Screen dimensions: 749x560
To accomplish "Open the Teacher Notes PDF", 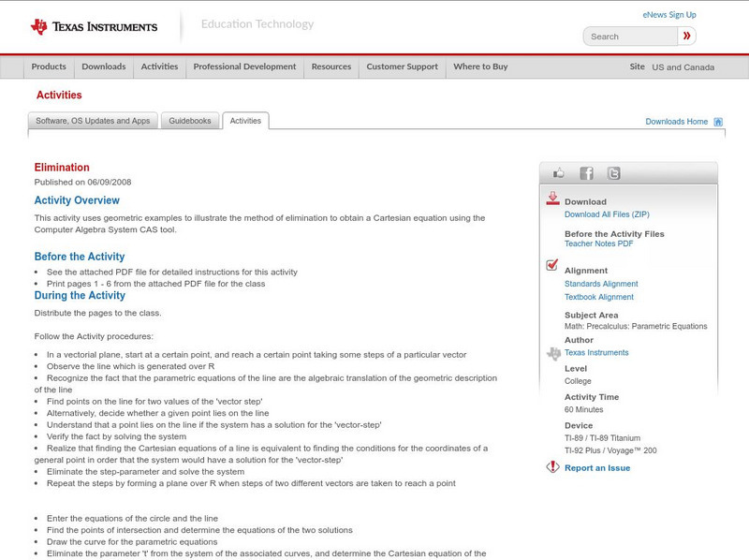I will pos(598,243).
